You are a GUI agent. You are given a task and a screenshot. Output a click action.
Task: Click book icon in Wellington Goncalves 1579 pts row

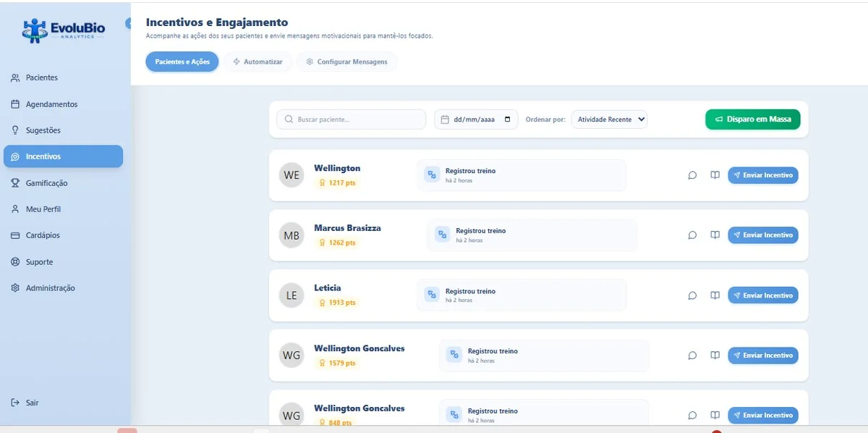pos(715,356)
